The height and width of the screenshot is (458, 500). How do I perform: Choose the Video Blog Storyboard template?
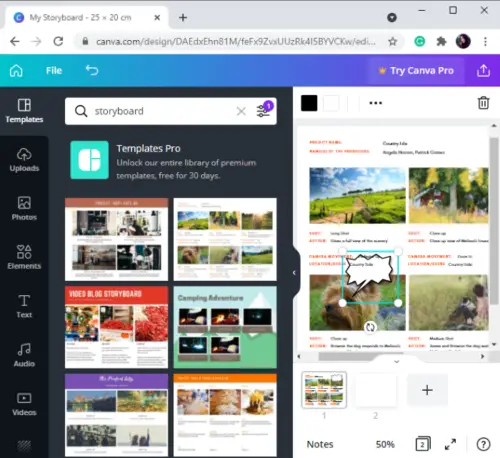coord(116,327)
